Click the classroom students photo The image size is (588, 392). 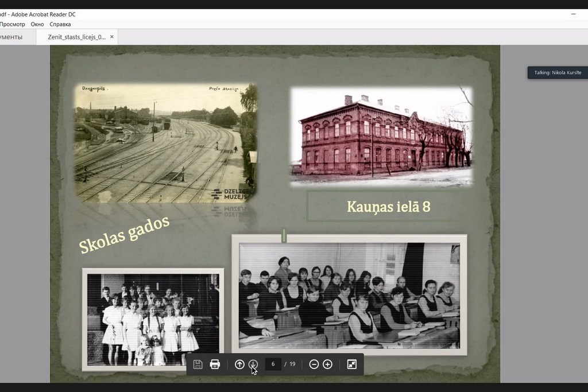[349, 295]
